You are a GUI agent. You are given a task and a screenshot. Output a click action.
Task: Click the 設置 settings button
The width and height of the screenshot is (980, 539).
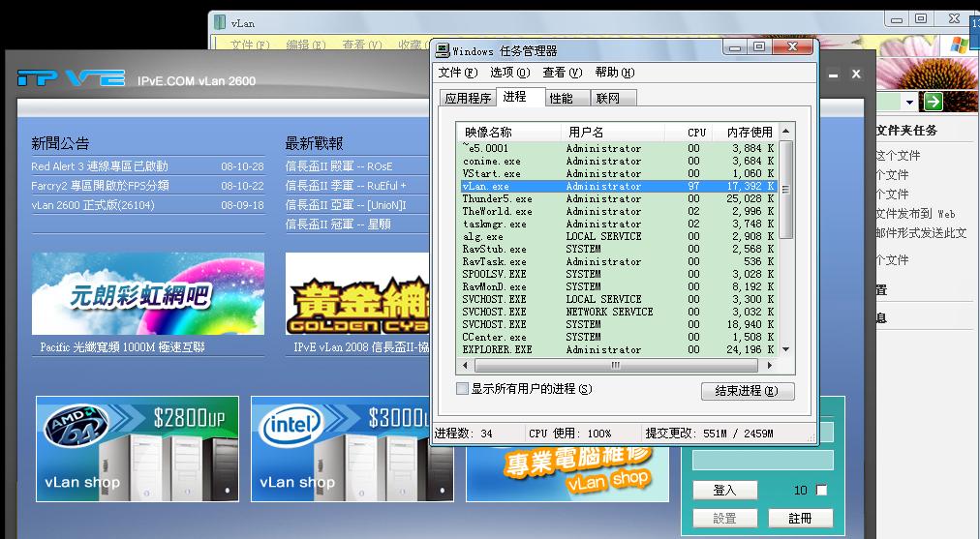725,518
